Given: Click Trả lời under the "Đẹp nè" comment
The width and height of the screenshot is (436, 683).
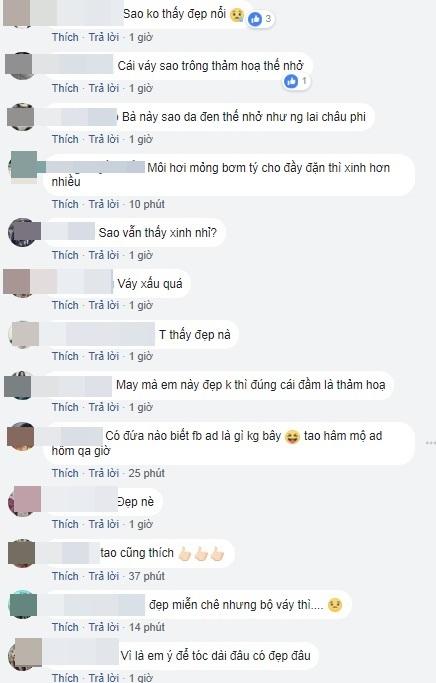Looking at the screenshot, I should (104, 524).
